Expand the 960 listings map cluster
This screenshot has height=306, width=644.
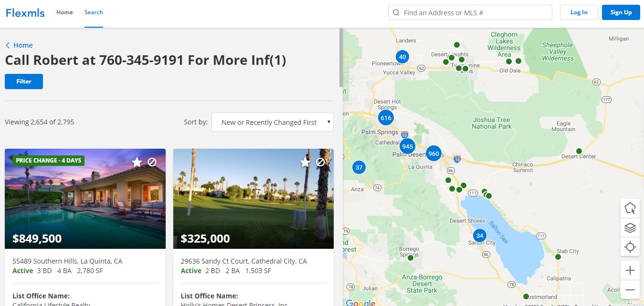(433, 153)
